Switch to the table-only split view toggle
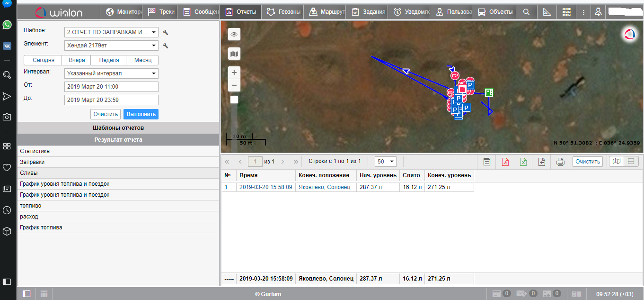The image size is (644, 300). [631, 162]
